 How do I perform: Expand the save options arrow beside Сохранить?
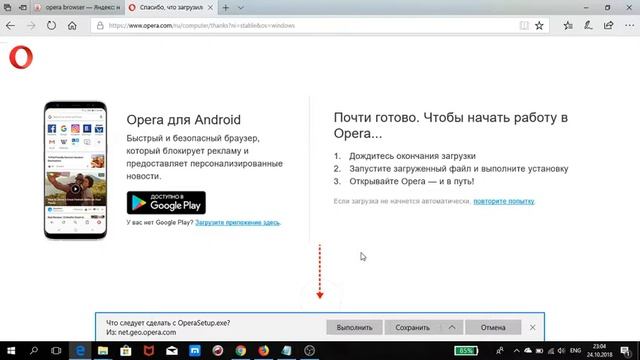(x=452, y=327)
